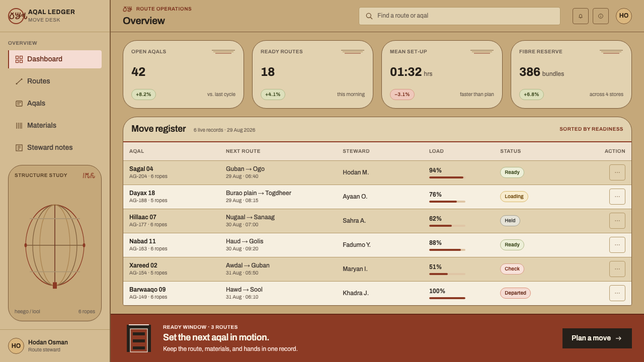Open action menu for Xareed 02
The image size is (644, 362).
[617, 269]
